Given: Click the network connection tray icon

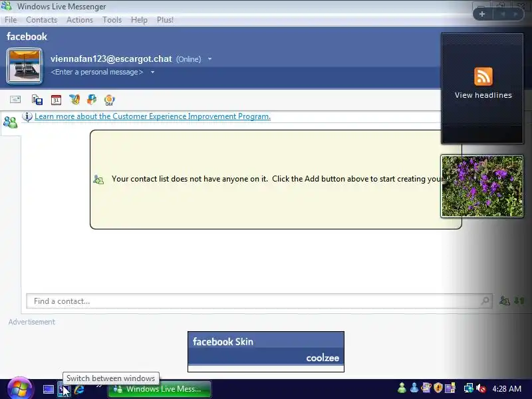Looking at the screenshot, I should 468,388.
